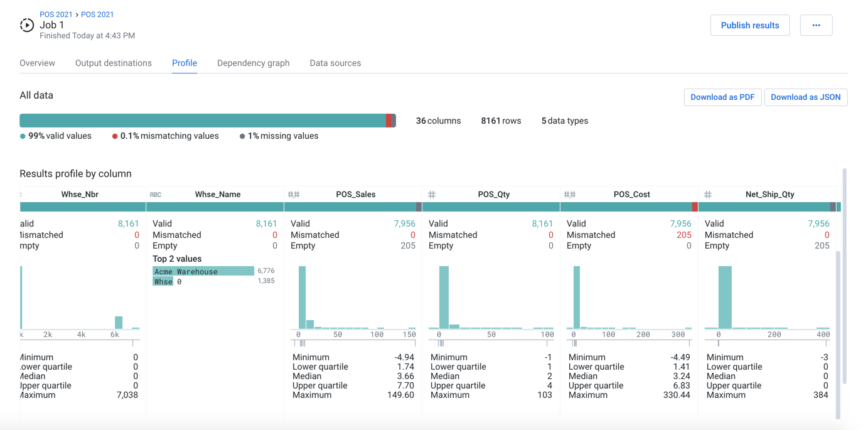Open the more options ellipsis menu
The height and width of the screenshot is (430, 868).
coord(816,25)
